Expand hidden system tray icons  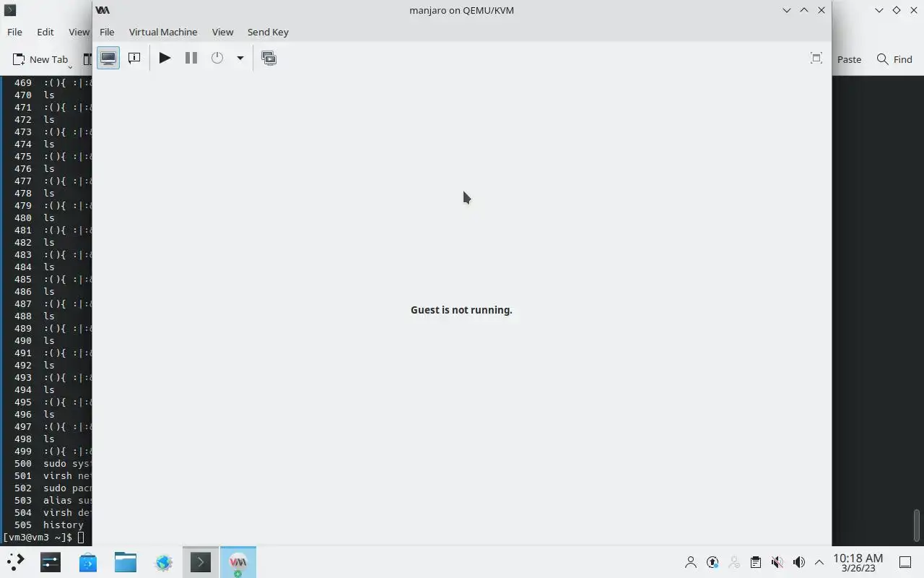click(x=819, y=562)
